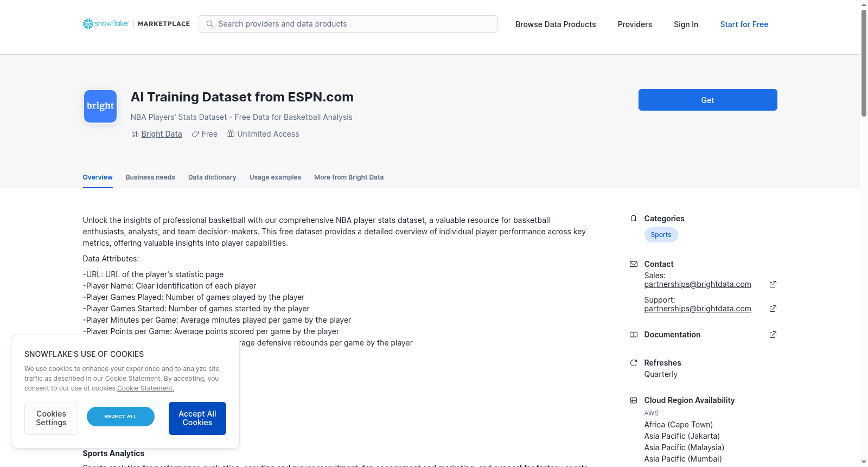View the Usage examples tab
This screenshot has height=467, width=868.
coord(275,177)
